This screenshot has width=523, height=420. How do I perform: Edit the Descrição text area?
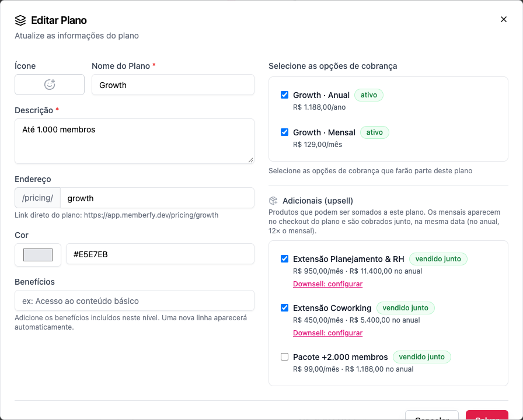click(134, 141)
